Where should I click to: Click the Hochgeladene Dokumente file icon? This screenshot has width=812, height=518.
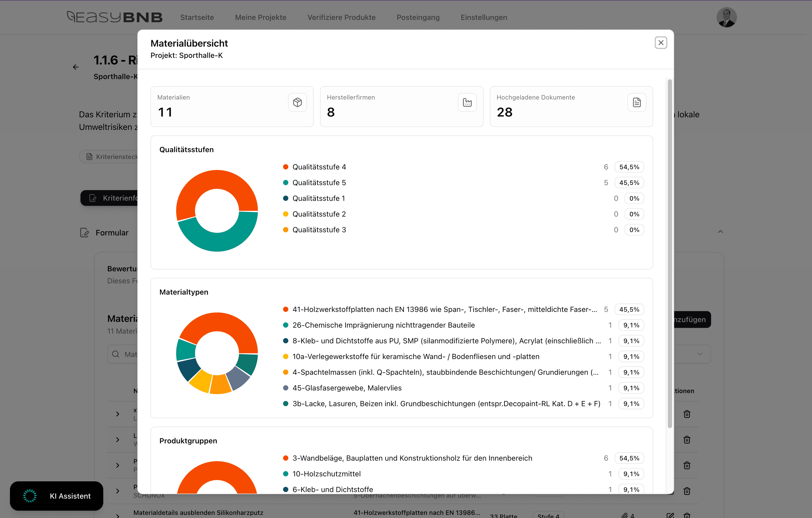(x=636, y=102)
